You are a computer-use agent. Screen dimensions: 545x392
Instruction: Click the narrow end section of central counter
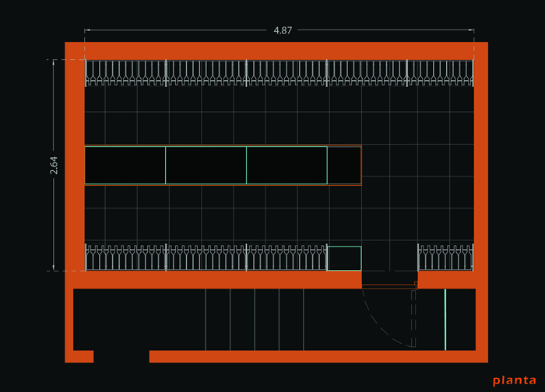tap(343, 165)
